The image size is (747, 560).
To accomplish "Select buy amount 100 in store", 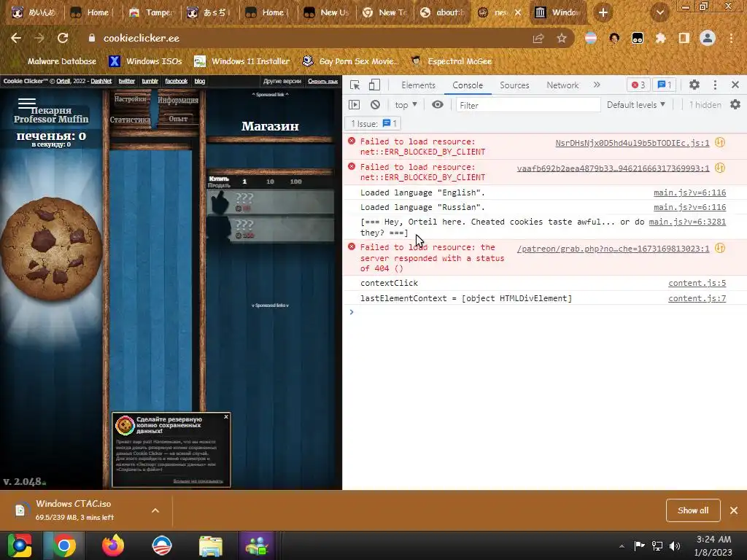I will click(296, 182).
